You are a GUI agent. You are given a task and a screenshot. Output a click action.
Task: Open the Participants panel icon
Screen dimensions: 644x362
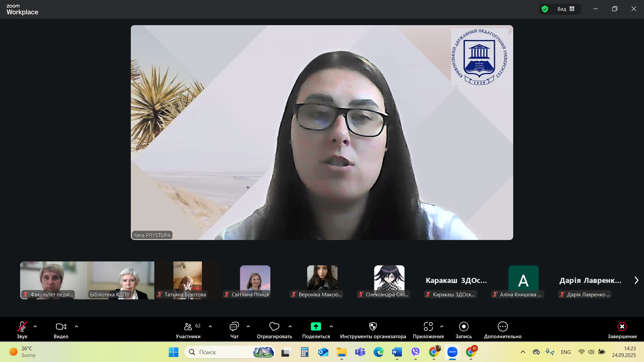click(x=188, y=326)
